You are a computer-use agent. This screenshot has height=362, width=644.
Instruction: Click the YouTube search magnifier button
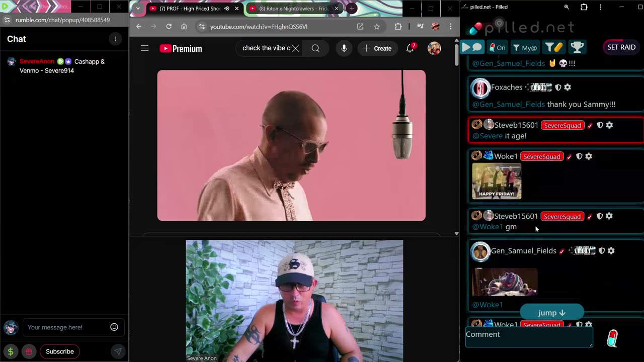[315, 48]
